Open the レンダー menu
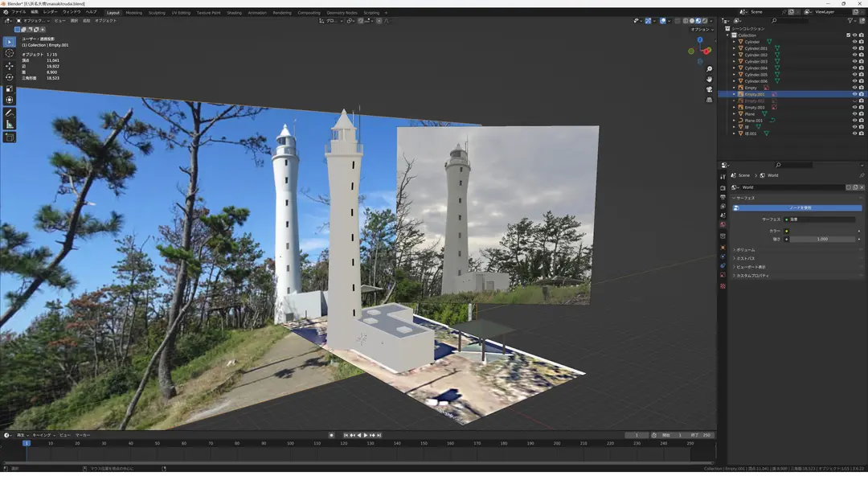The height and width of the screenshot is (480, 868). 50,11
